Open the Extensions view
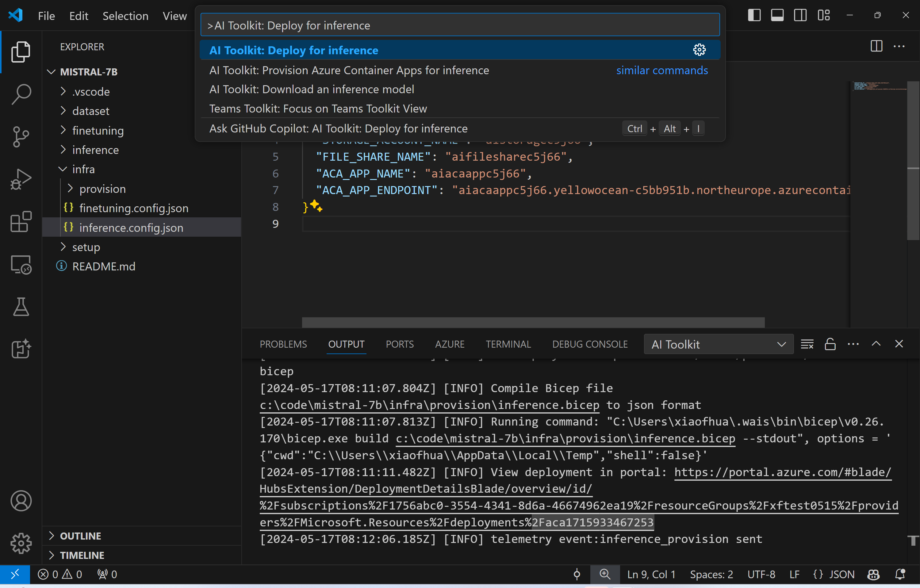Screen dimensions: 920x588 (x=21, y=222)
